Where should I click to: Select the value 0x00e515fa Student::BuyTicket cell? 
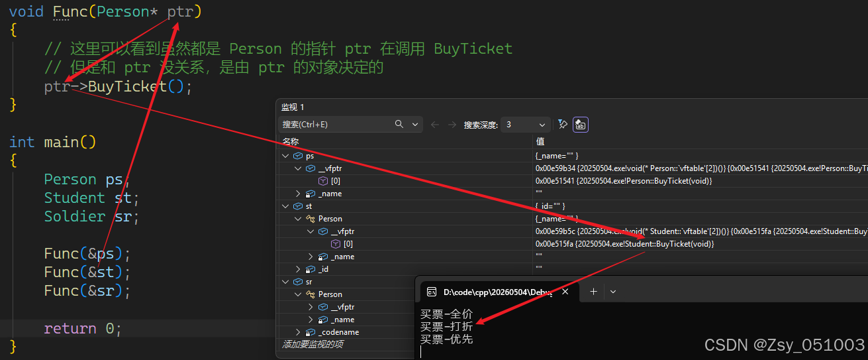click(x=624, y=244)
